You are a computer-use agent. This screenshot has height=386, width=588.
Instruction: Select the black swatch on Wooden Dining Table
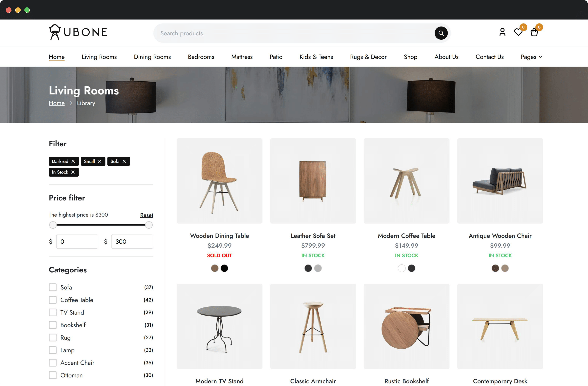224,268
